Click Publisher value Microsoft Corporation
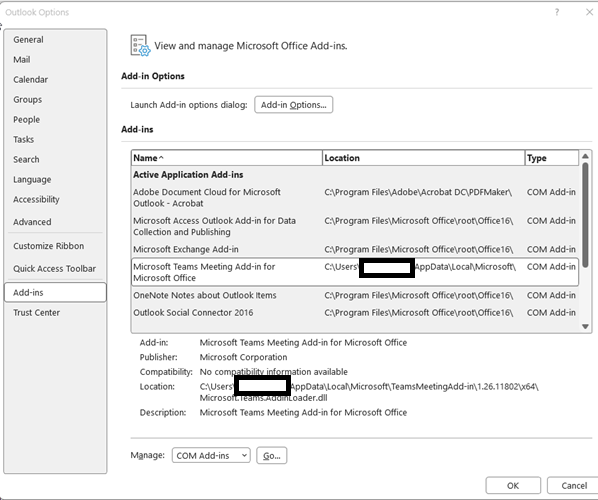This screenshot has width=598, height=500. click(x=243, y=357)
